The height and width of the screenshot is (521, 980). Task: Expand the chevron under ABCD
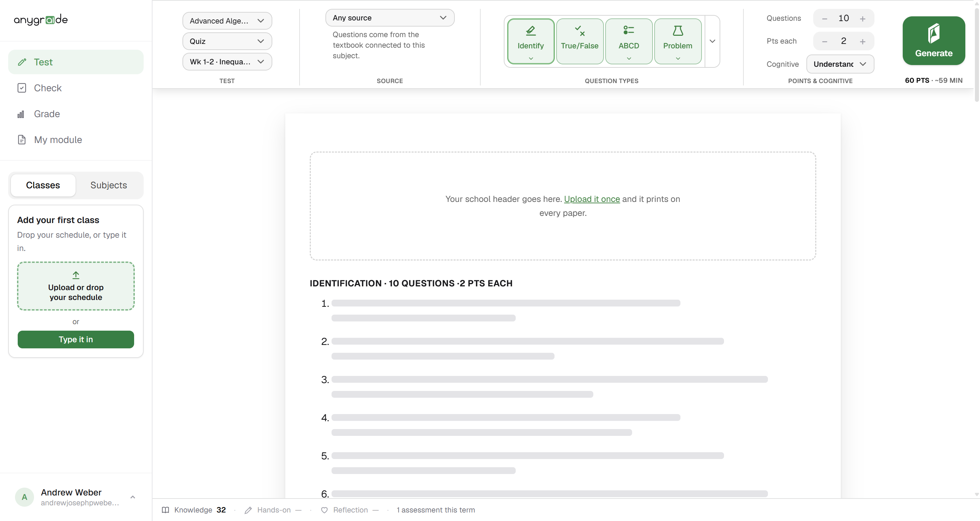[628, 58]
